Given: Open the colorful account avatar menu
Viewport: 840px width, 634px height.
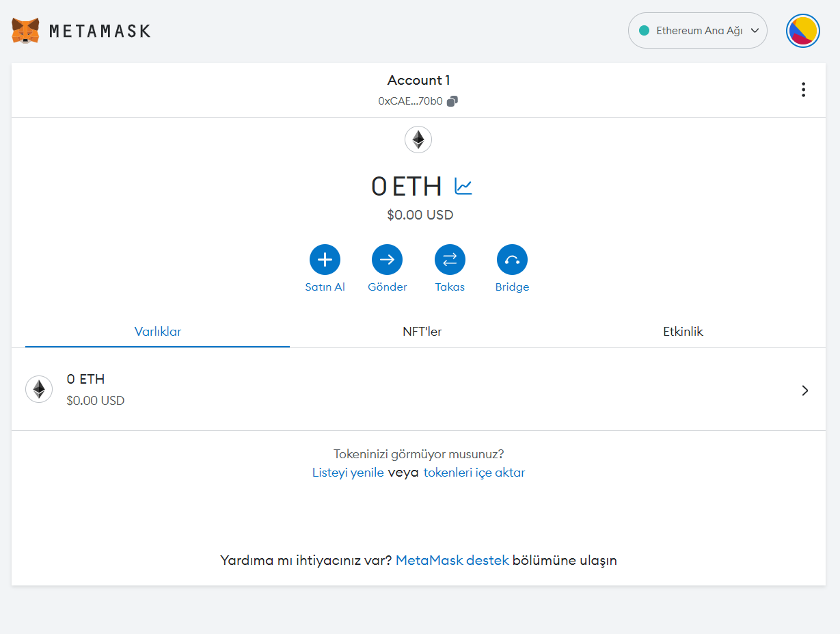Looking at the screenshot, I should coord(802,30).
